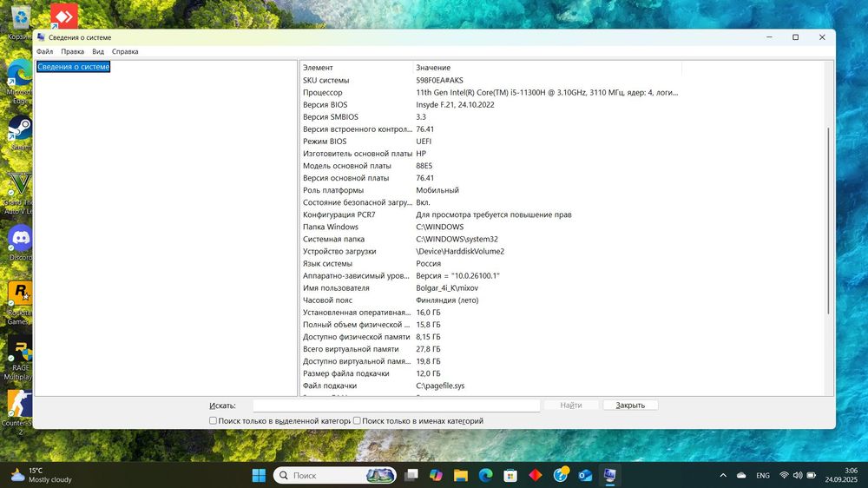Screen dimensions: 868x488
Task: Click the Элемент column header
Action: [356, 68]
